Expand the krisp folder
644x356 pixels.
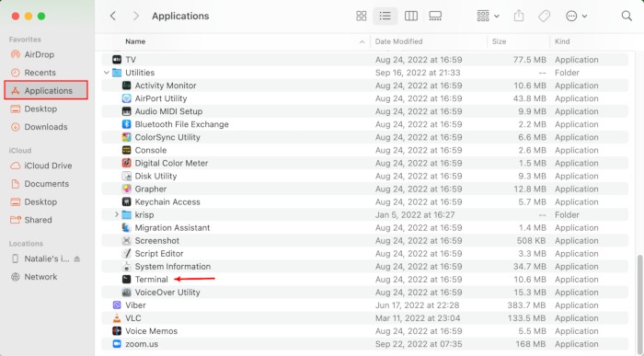click(117, 214)
